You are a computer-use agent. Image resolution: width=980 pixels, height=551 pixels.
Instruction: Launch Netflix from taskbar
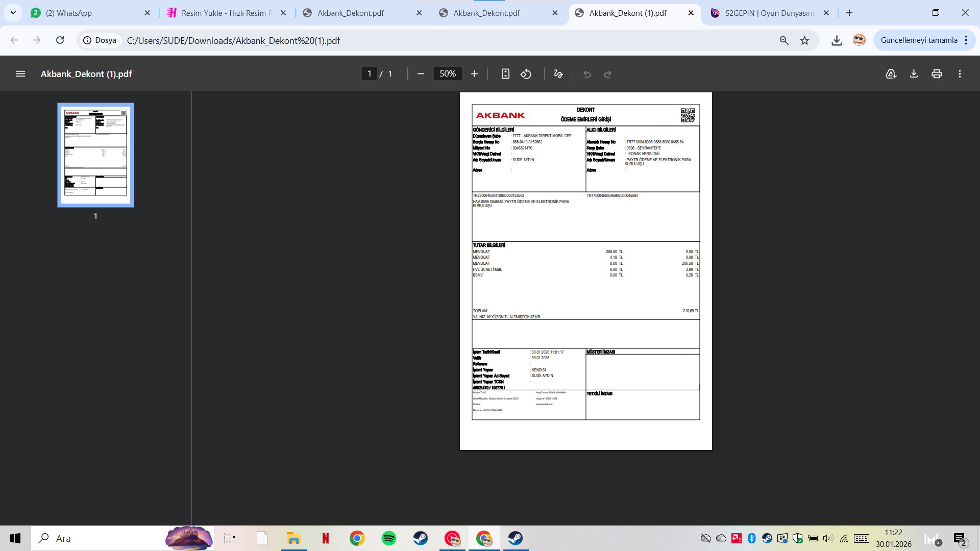(x=325, y=538)
